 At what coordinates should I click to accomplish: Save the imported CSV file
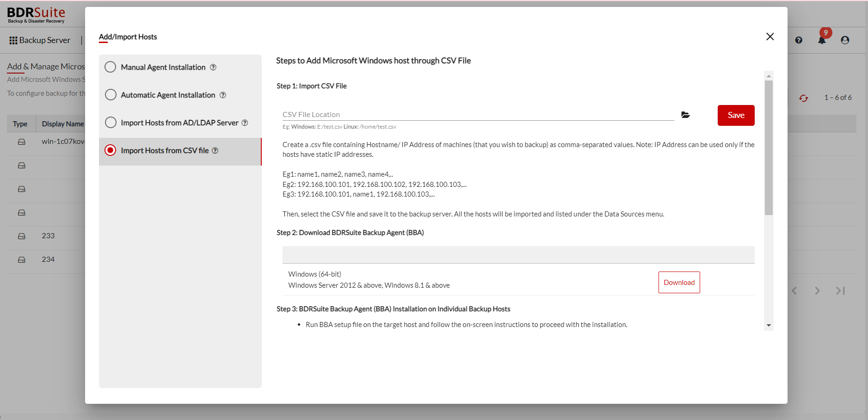(x=736, y=115)
